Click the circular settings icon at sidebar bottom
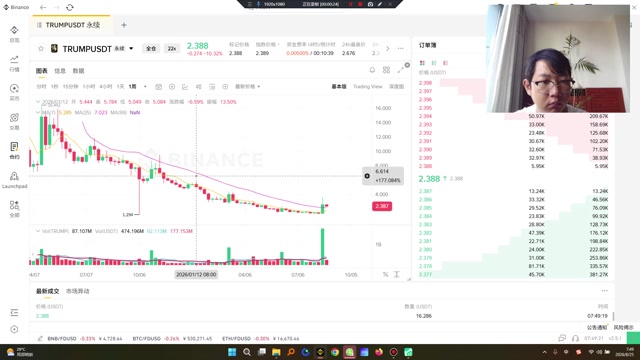Image resolution: width=640 pixels, height=360 pixels. tap(14, 329)
